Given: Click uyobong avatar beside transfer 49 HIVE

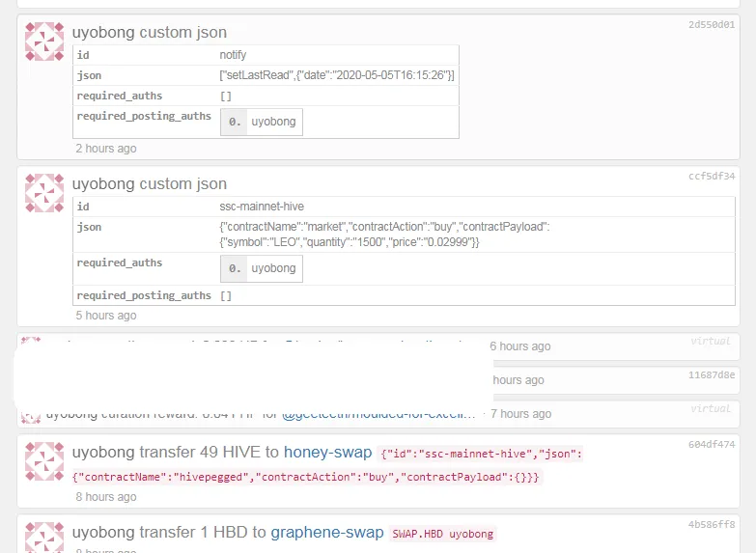Looking at the screenshot, I should pyautogui.click(x=44, y=461).
